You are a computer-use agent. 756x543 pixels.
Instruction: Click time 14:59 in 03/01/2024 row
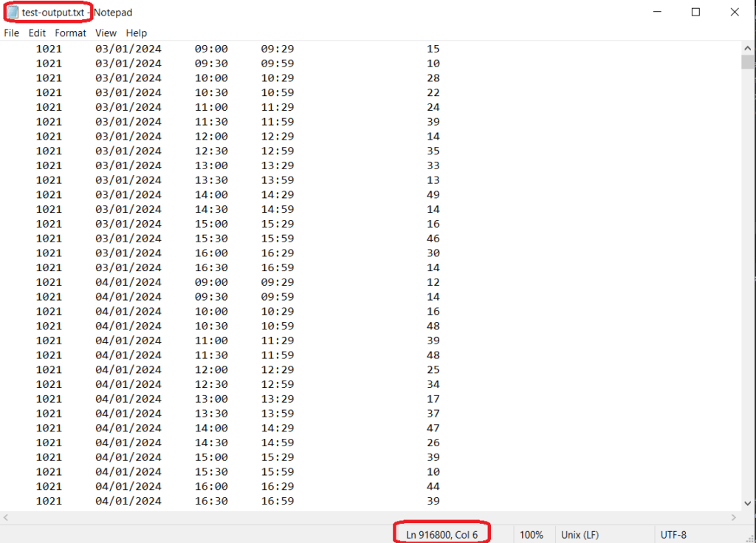coord(278,209)
